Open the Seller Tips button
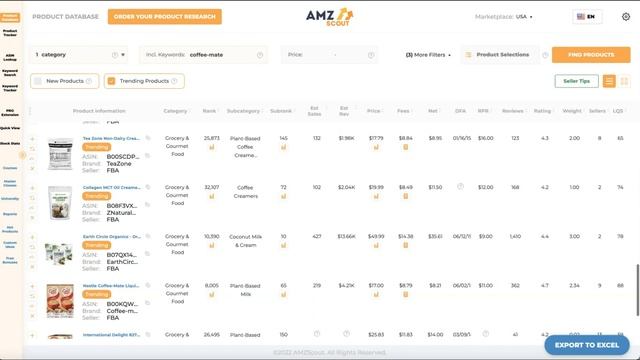The width and height of the screenshot is (640, 360). click(576, 81)
